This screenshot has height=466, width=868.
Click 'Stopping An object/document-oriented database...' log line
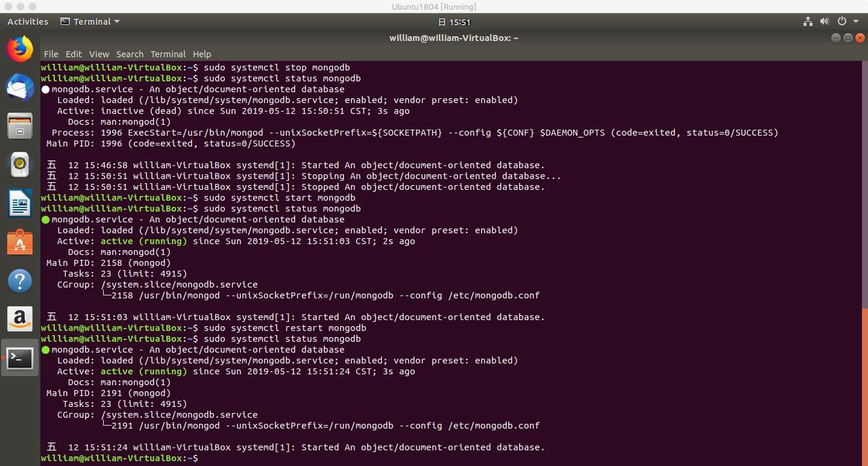click(304, 176)
